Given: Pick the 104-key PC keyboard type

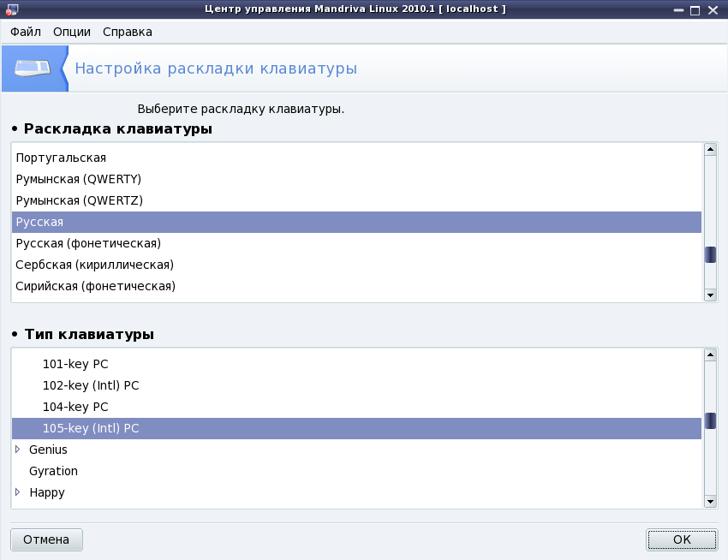Looking at the screenshot, I should [356, 407].
